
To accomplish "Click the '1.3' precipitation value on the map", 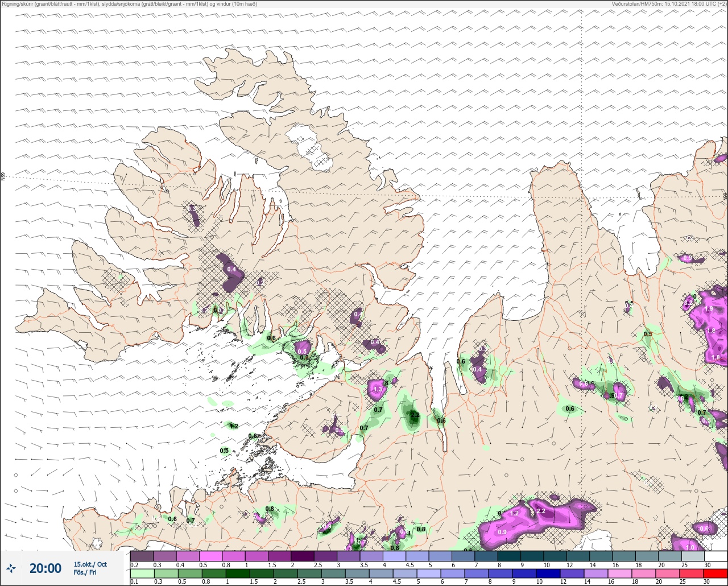I will pos(377,390).
